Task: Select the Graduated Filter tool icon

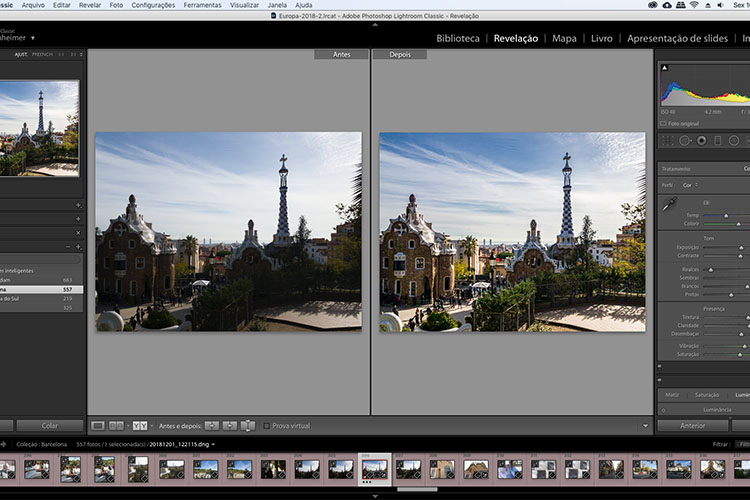Action: (x=717, y=141)
